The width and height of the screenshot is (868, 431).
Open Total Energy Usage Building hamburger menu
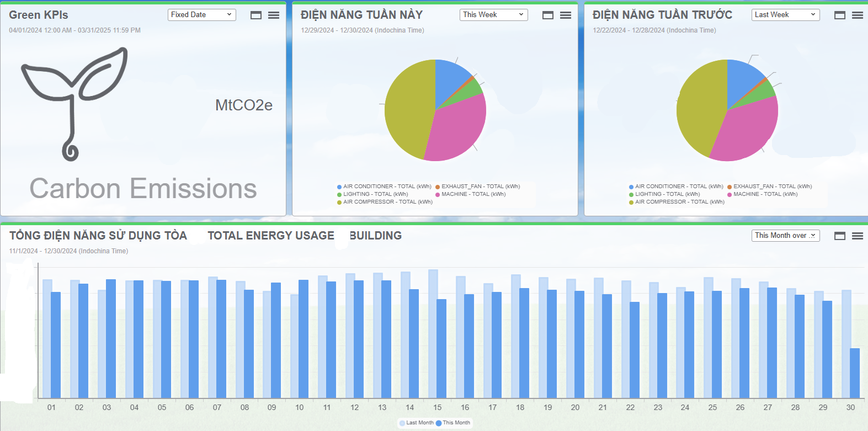click(858, 236)
